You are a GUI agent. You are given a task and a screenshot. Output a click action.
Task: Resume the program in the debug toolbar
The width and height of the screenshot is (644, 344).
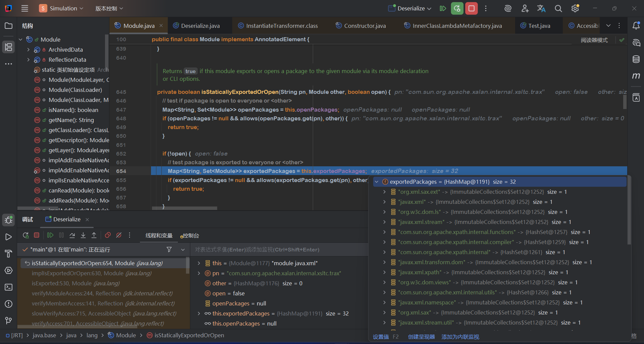click(50, 235)
